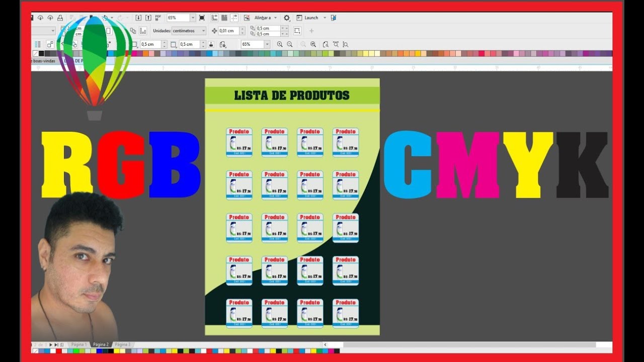Image resolution: width=644 pixels, height=362 pixels.
Task: Click the cloud upload icon in top toolbar
Action: (50, 18)
